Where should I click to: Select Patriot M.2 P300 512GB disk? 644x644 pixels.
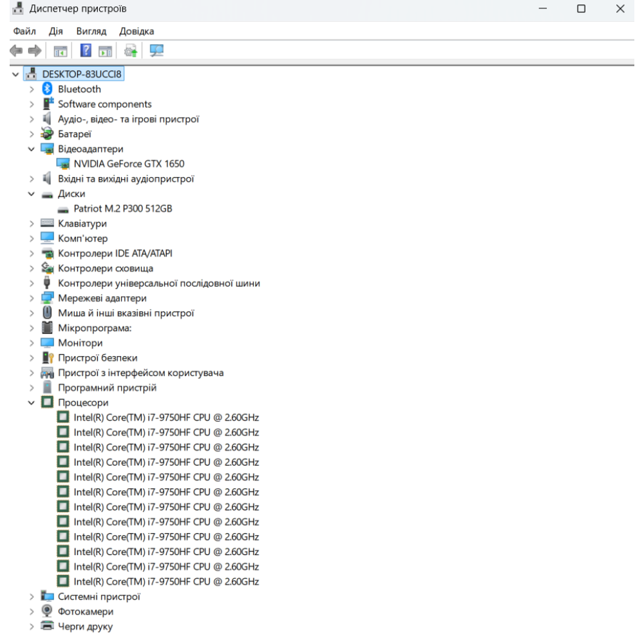[122, 209]
